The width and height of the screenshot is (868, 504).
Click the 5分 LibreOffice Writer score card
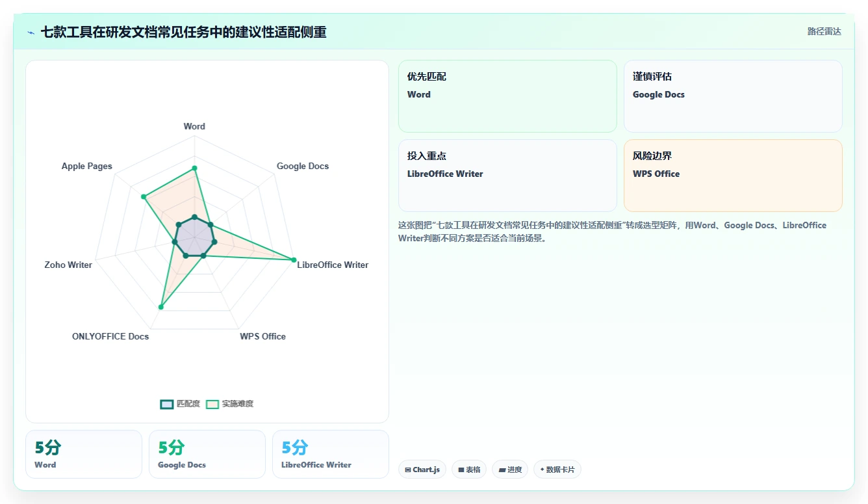point(331,454)
